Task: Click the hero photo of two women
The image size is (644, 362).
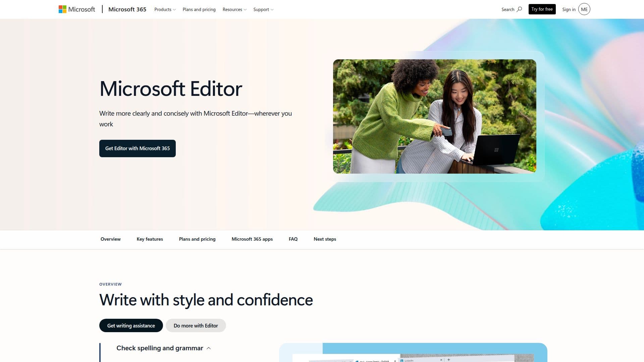Action: pos(435,116)
